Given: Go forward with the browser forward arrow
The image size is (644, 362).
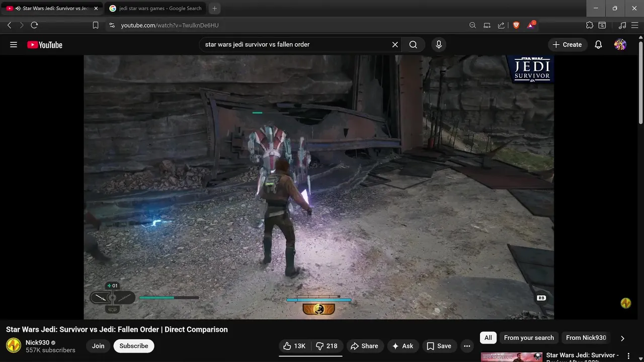Looking at the screenshot, I should coord(21,25).
